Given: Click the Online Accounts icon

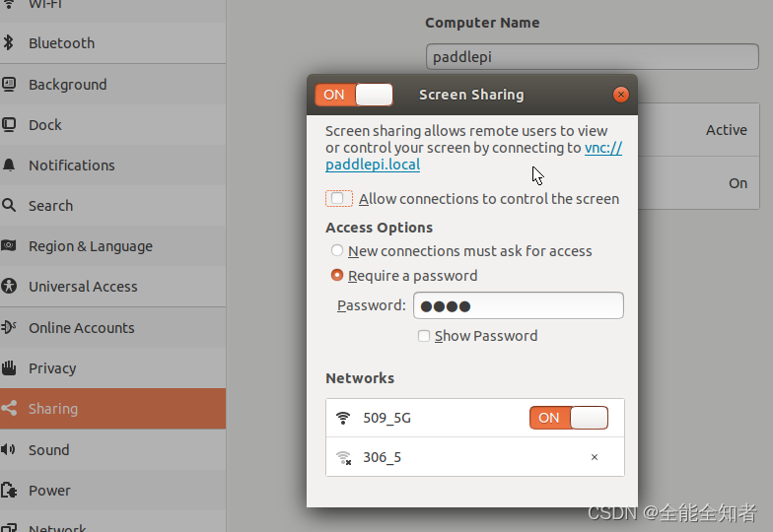Looking at the screenshot, I should click(9, 327).
